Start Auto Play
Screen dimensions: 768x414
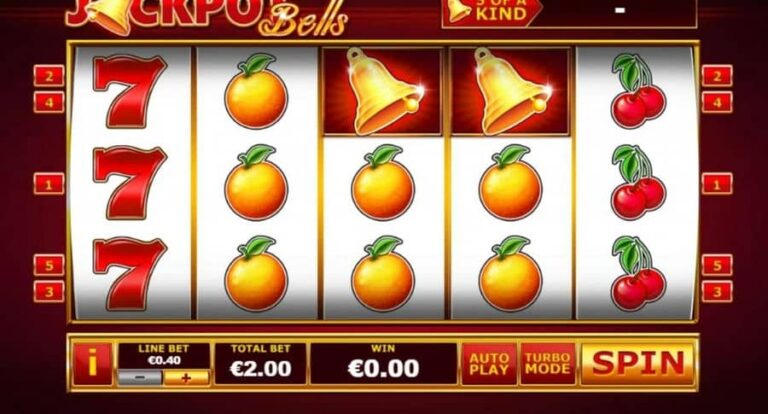pos(489,364)
